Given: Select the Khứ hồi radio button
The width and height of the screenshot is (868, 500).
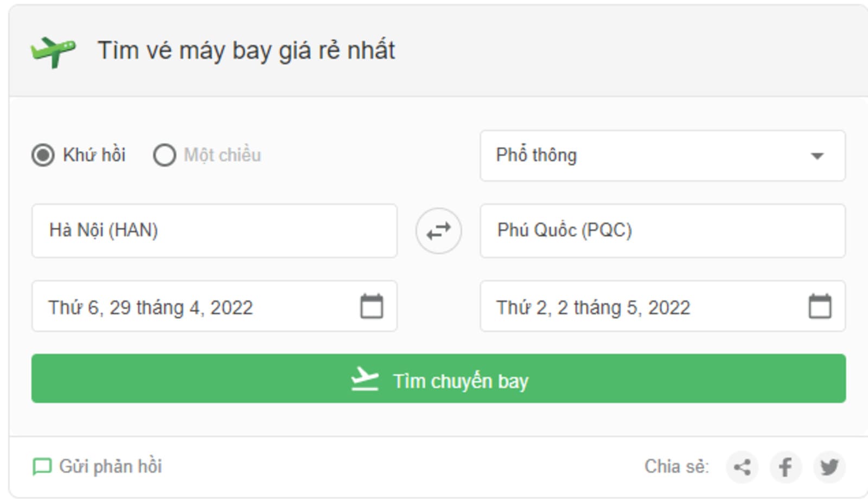Looking at the screenshot, I should (43, 155).
